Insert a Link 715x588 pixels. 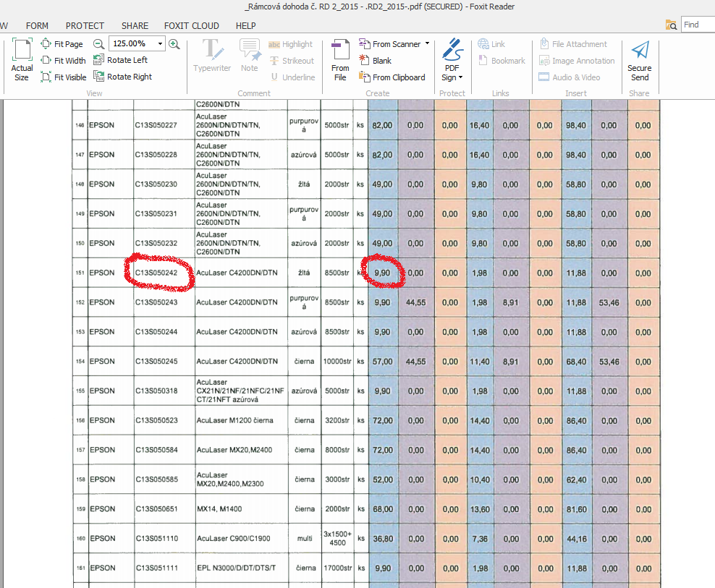(491, 44)
